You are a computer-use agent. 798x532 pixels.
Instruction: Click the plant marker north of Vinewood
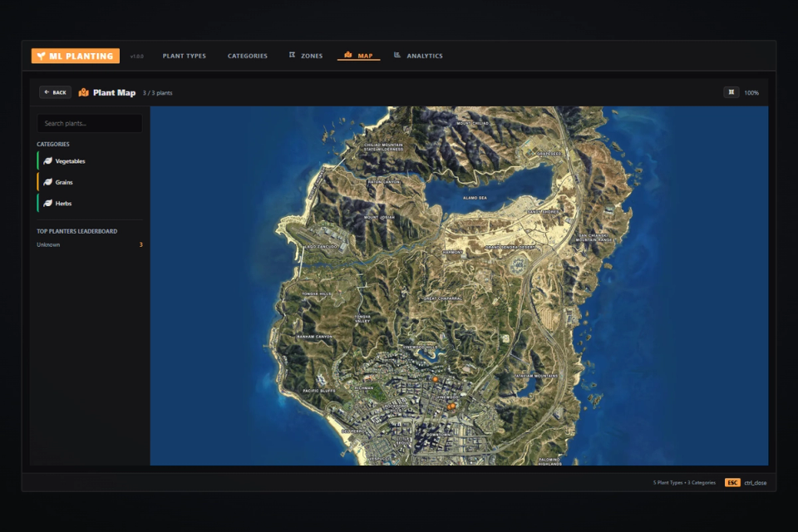coord(435,379)
